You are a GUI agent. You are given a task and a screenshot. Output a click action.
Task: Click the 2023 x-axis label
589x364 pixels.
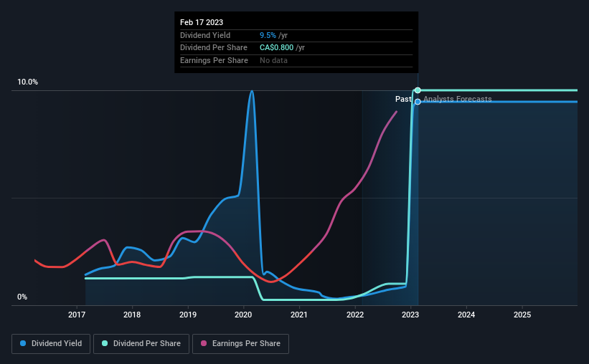click(x=410, y=315)
